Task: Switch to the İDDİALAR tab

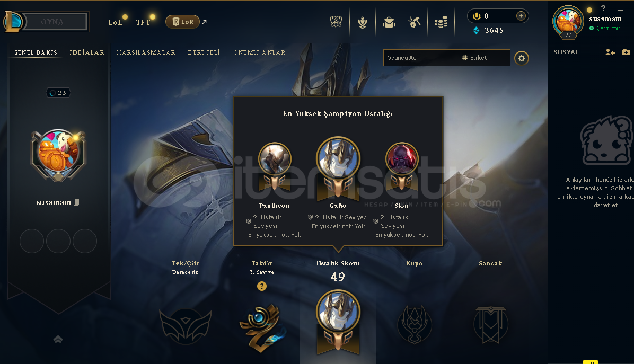Action: [87, 52]
